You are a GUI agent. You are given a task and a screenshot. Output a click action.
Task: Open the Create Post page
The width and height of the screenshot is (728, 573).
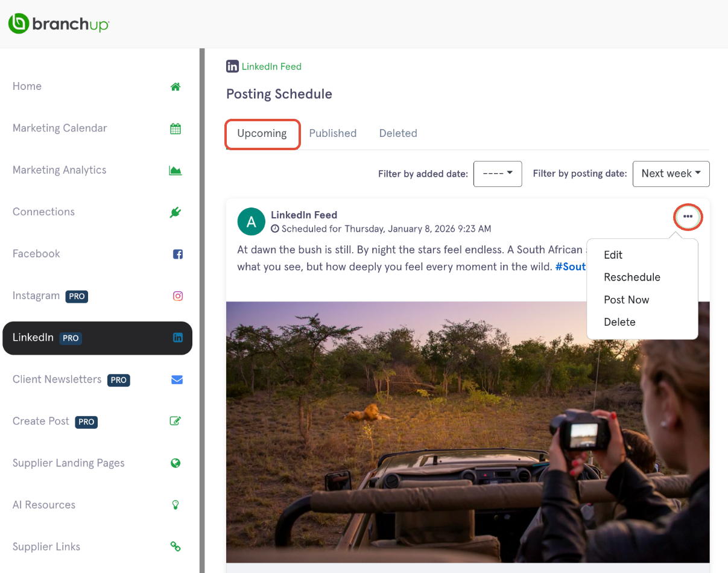click(x=97, y=421)
